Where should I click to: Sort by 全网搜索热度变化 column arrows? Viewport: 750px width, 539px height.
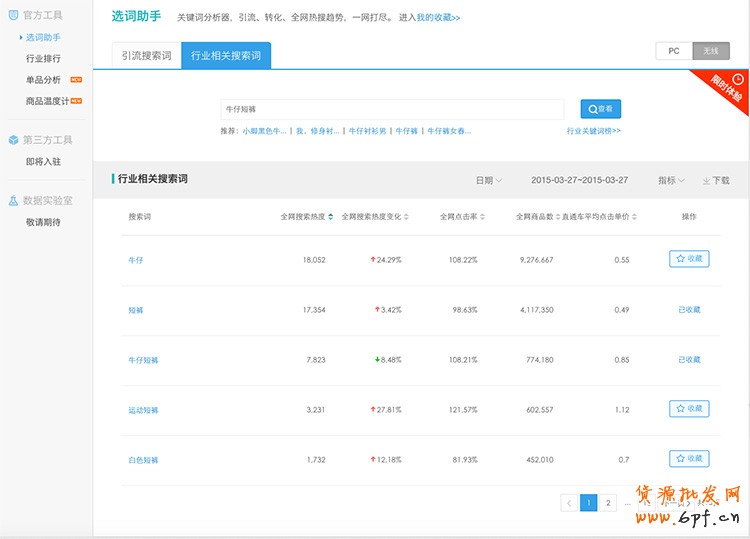tap(407, 217)
